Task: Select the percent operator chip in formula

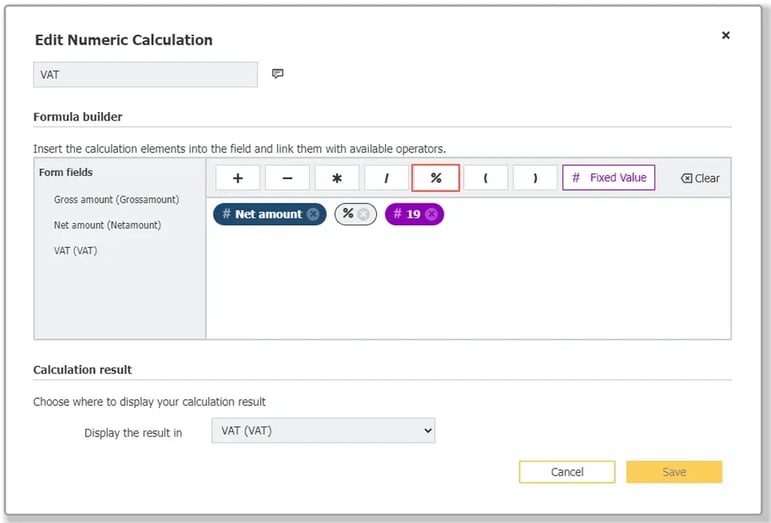Action: pos(356,214)
